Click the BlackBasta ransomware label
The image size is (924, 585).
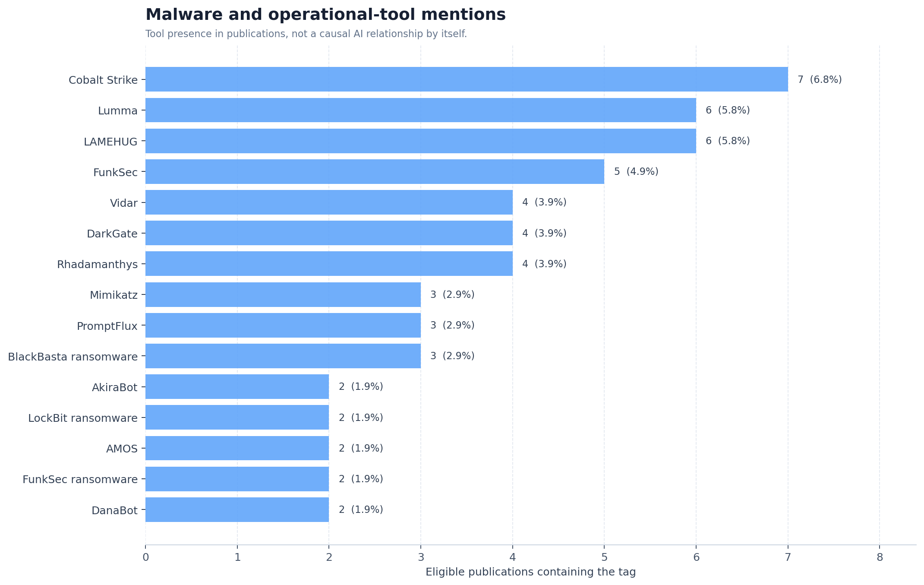(73, 357)
